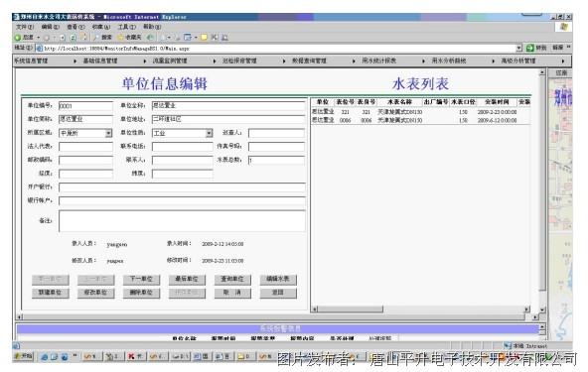Click 单位地址 input field
Image resolution: width=588 pixels, height=372 pixels.
tap(228, 119)
